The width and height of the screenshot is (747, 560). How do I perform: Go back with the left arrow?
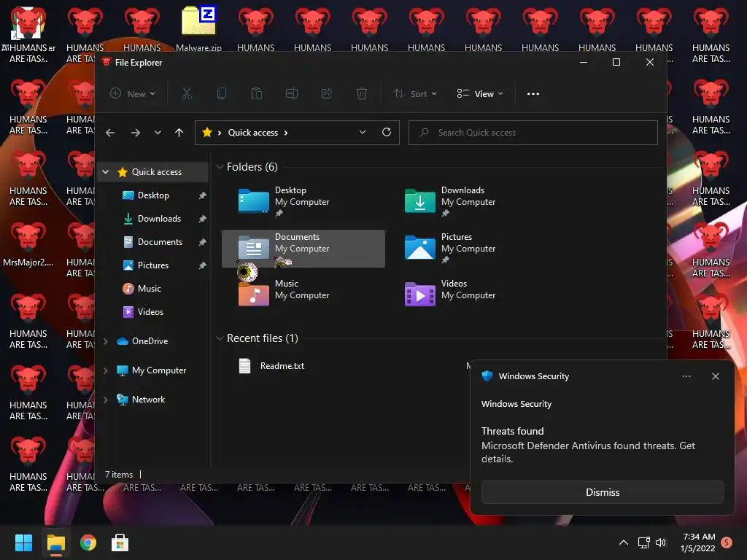coord(110,133)
